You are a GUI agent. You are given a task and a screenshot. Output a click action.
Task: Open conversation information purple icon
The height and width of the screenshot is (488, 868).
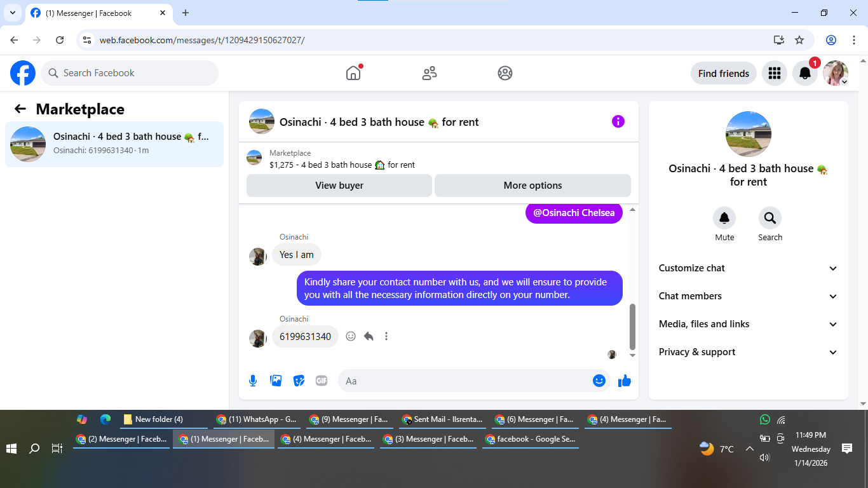click(x=618, y=121)
